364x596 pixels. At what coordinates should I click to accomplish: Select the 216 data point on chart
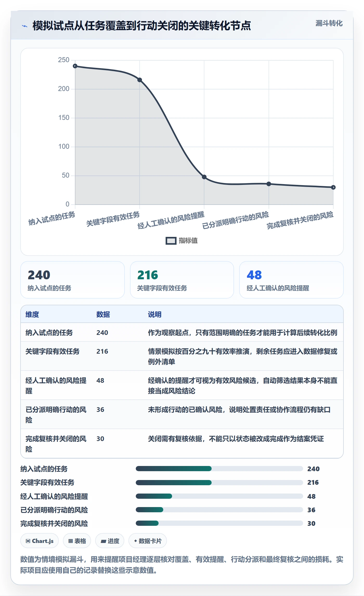[140, 80]
